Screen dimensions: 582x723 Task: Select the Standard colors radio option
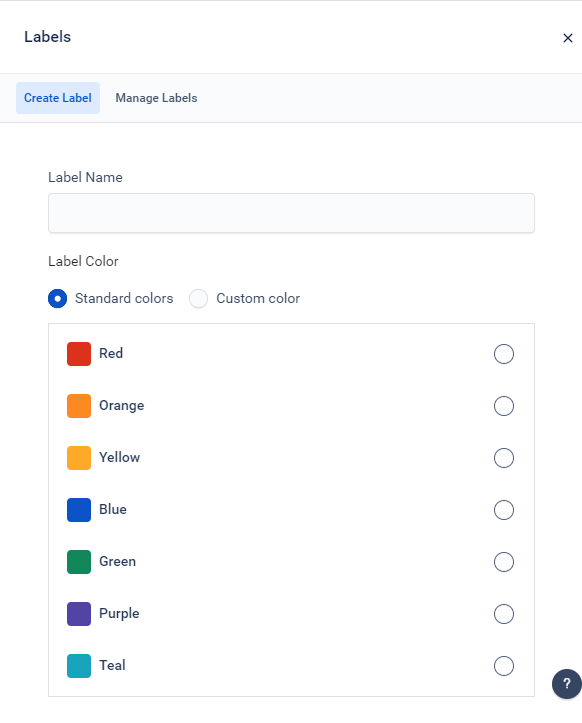(x=58, y=298)
